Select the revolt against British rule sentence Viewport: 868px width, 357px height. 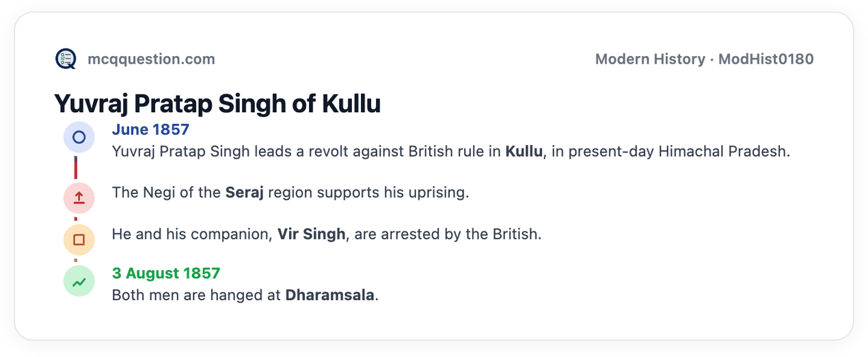pyautogui.click(x=451, y=151)
